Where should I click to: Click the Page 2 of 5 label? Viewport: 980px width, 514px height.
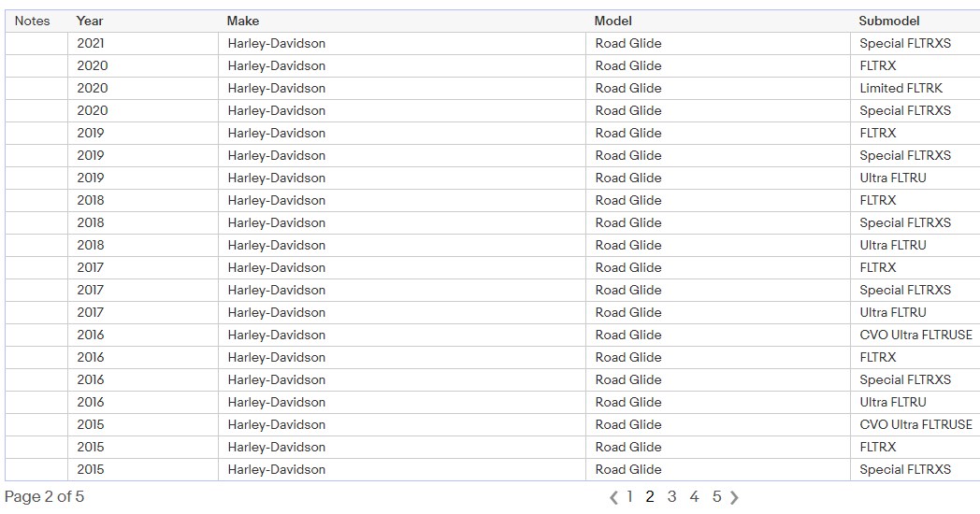point(45,496)
